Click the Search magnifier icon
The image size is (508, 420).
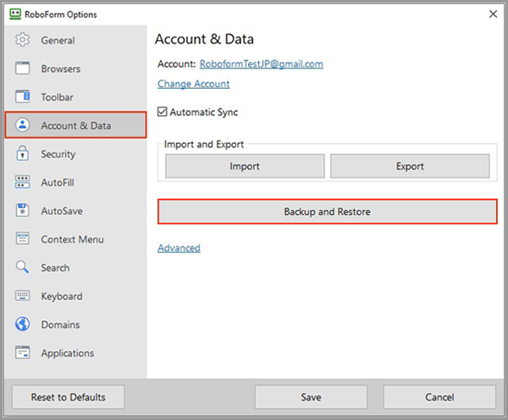pos(22,268)
